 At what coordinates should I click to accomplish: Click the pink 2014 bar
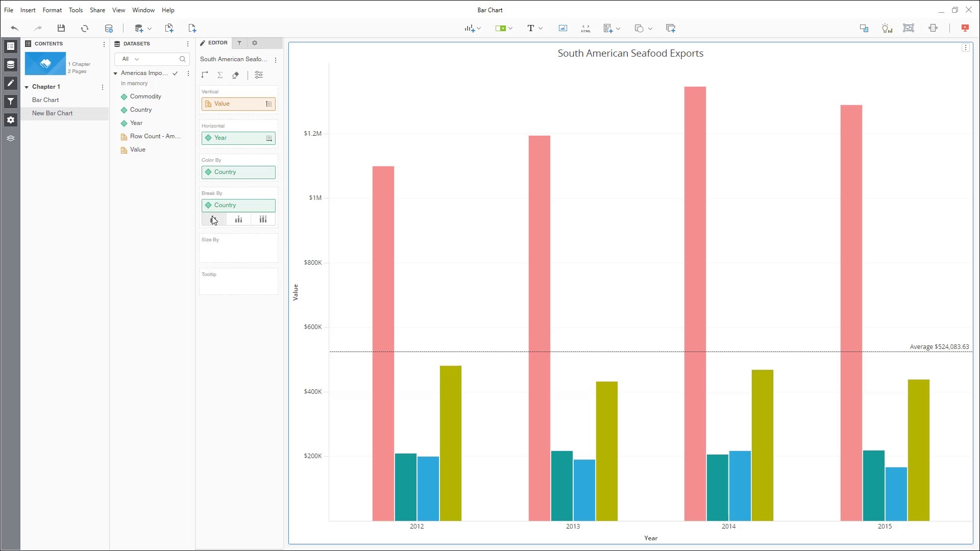click(695, 304)
